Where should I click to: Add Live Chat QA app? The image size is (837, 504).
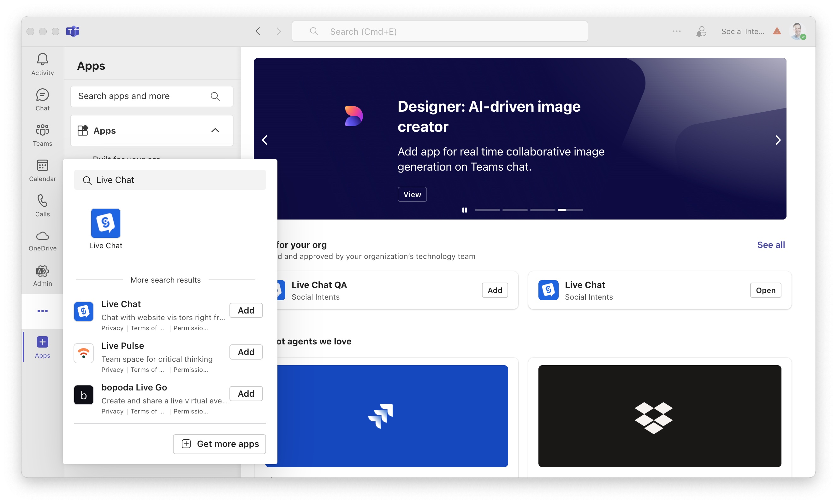[495, 290]
